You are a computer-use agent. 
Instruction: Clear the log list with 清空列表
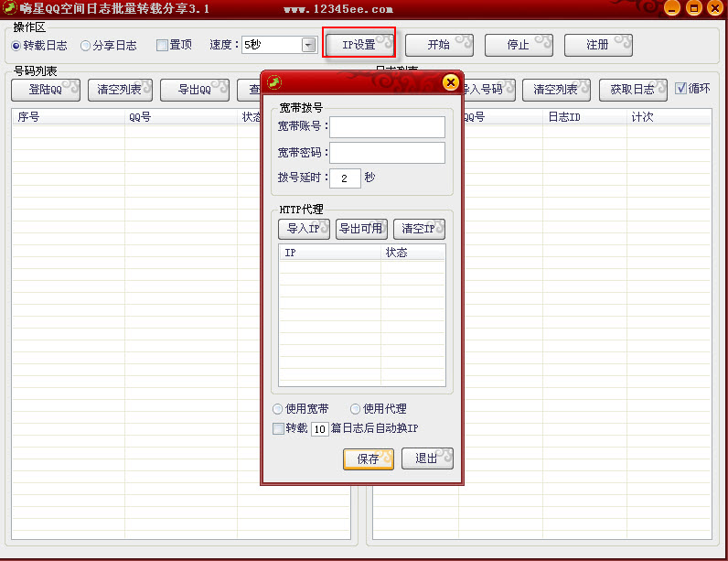click(x=556, y=89)
